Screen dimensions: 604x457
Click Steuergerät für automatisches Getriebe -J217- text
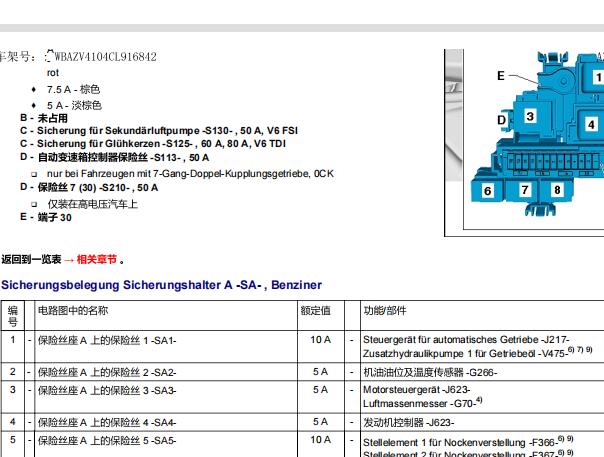[466, 340]
